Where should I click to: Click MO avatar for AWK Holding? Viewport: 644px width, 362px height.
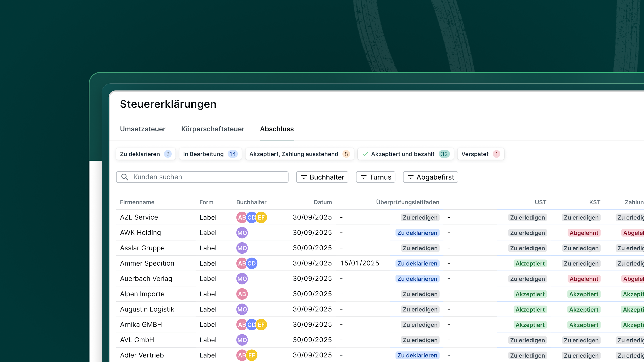click(242, 233)
